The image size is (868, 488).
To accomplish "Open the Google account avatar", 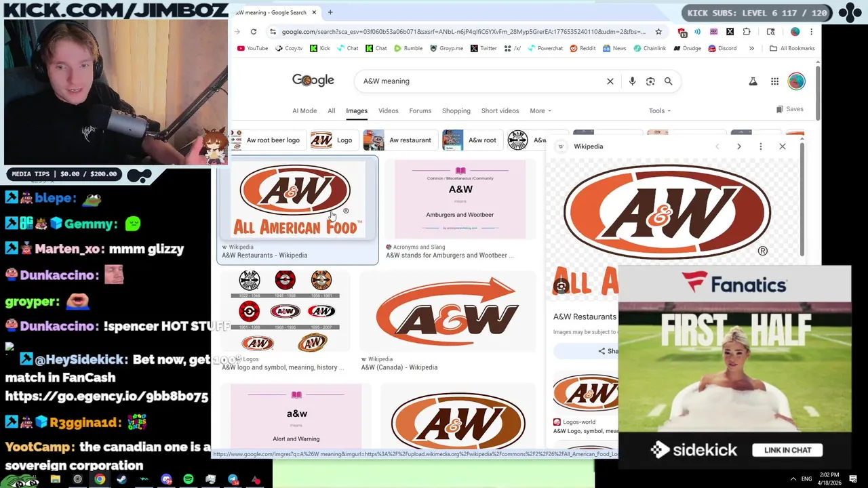I will 796,81.
